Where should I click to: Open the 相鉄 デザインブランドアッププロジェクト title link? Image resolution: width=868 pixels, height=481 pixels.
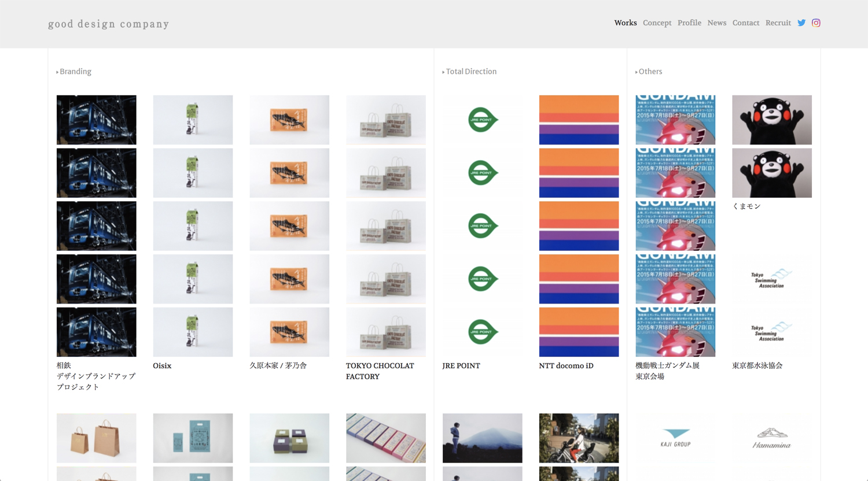coord(96,376)
